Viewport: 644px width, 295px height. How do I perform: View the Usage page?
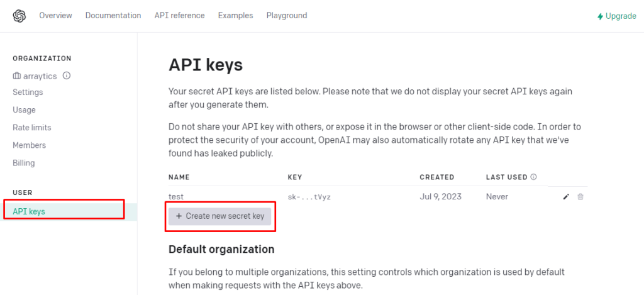coord(25,109)
